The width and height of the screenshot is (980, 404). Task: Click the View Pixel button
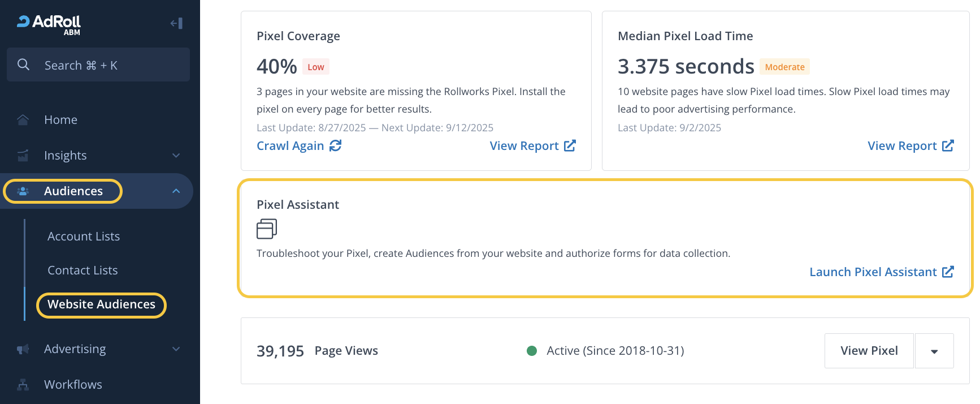[869, 351]
